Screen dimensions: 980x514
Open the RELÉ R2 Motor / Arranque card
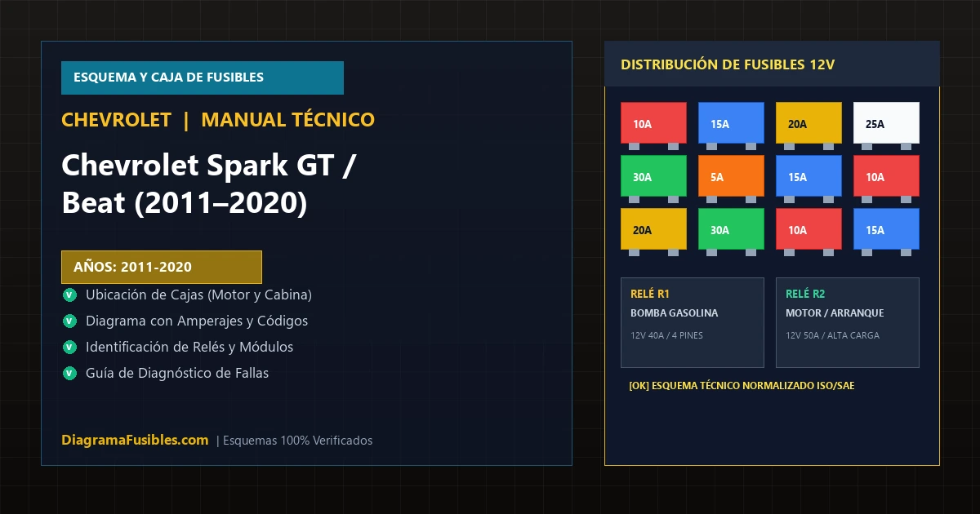tap(848, 322)
